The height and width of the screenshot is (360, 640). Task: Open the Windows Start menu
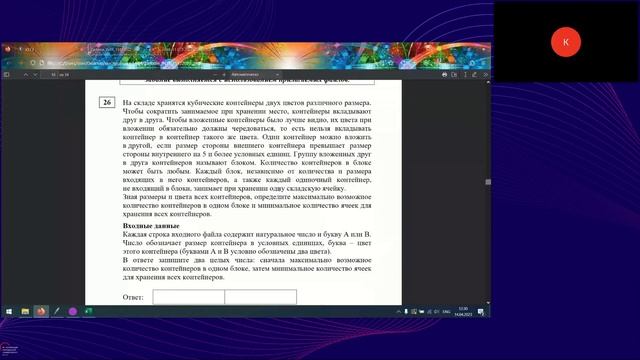click(x=9, y=311)
